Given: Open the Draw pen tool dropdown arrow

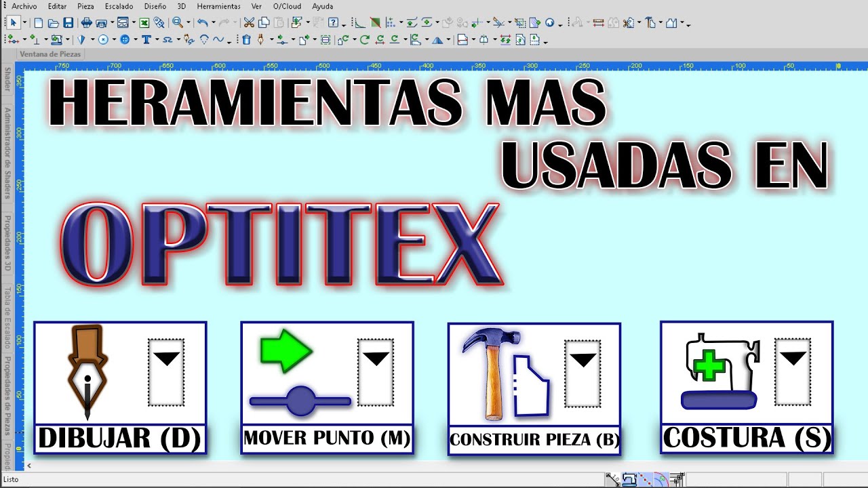Looking at the screenshot, I should (x=271, y=39).
